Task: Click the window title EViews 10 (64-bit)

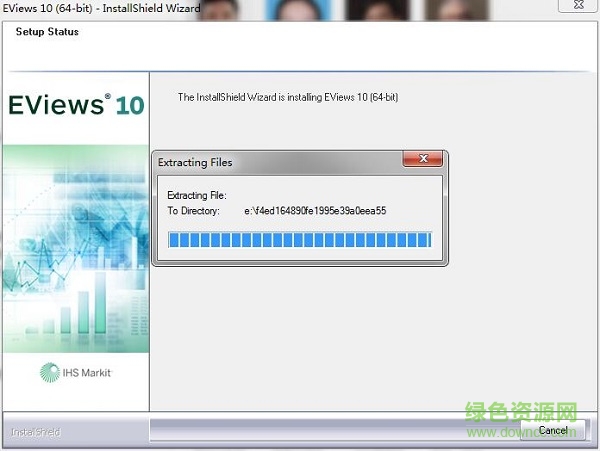Action: 101,8
